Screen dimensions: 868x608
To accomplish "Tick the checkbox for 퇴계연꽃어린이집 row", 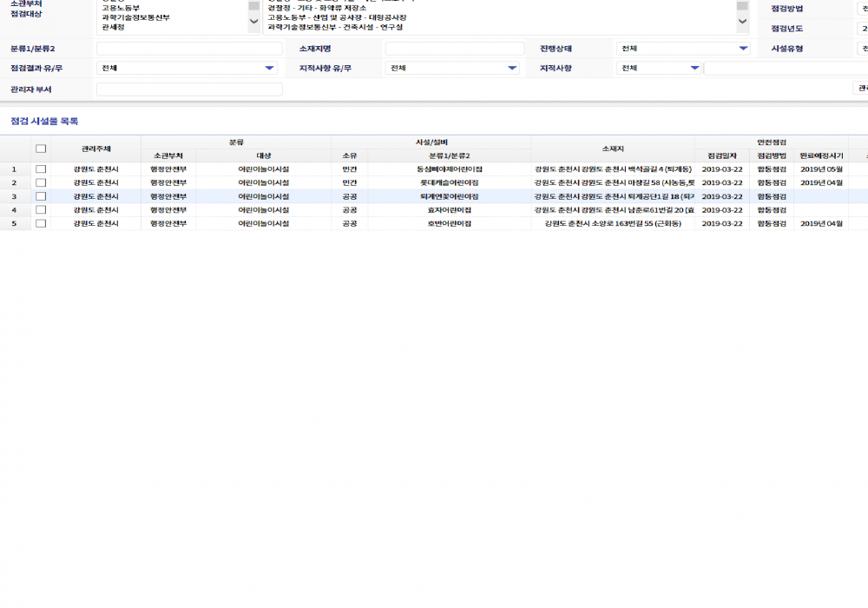I will (41, 196).
